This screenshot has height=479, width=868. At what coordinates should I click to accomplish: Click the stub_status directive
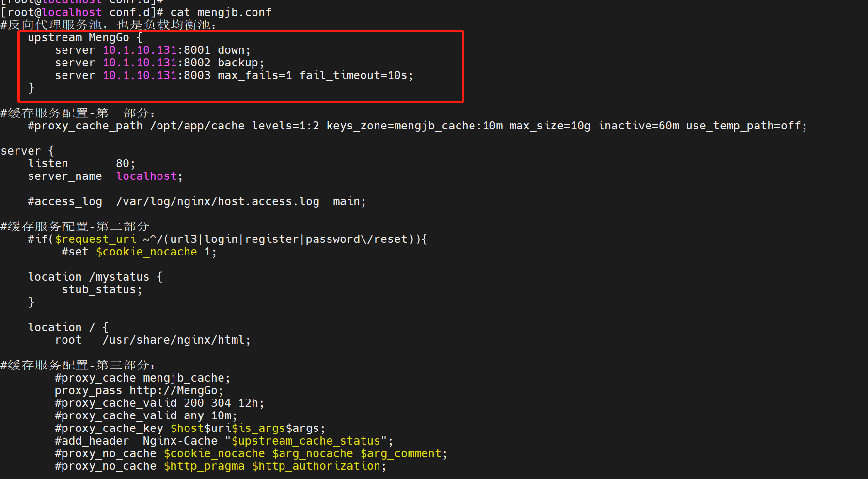(x=99, y=289)
